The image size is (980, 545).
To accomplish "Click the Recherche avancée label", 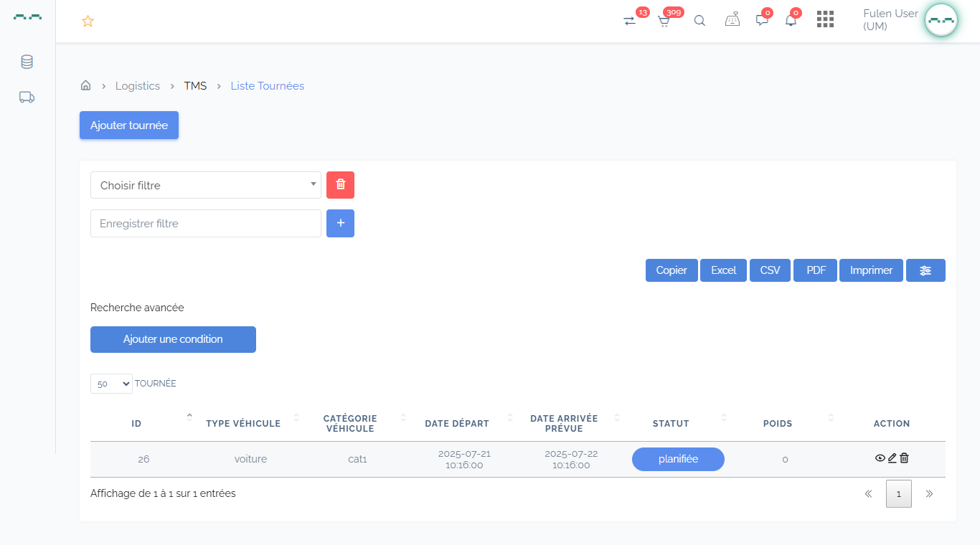I will [x=137, y=308].
